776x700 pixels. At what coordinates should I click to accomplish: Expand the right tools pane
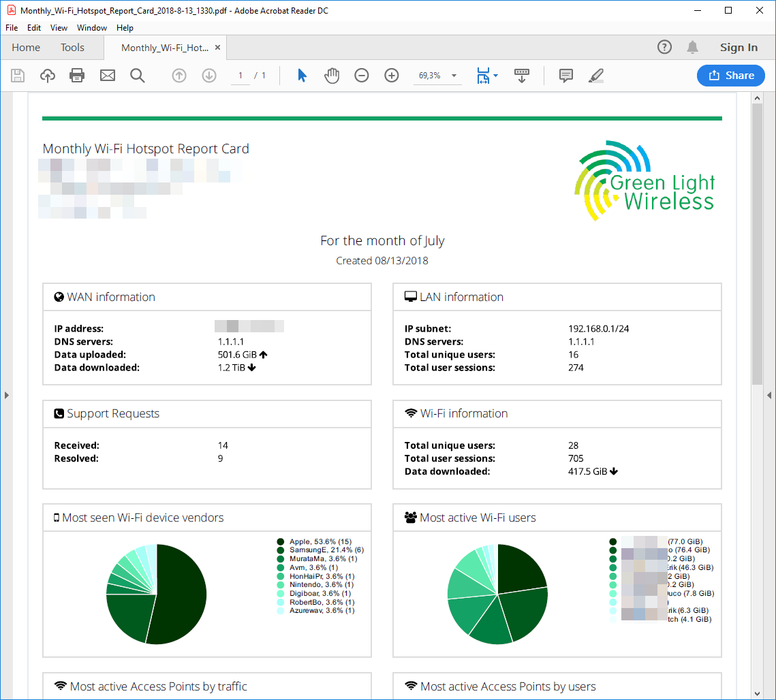tap(769, 395)
